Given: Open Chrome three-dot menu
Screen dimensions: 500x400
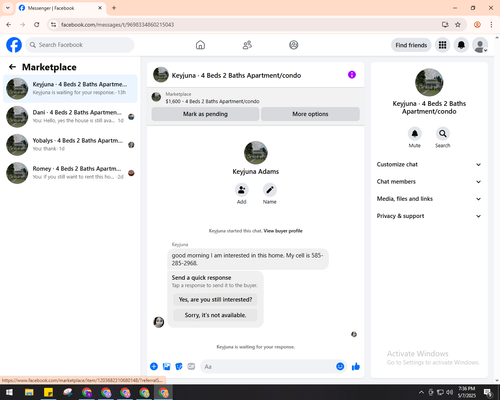Looking at the screenshot, I should [491, 25].
